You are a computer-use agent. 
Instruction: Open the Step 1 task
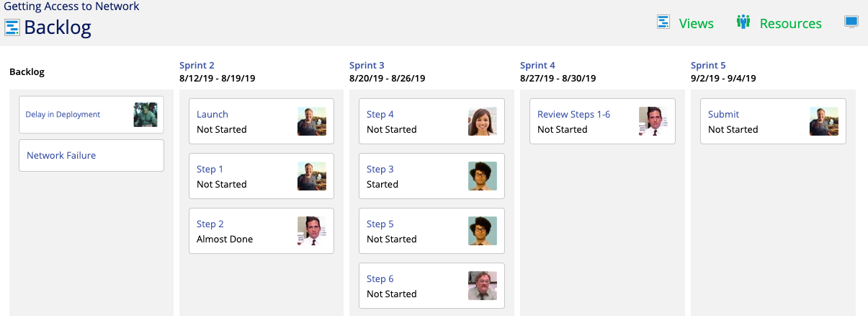point(210,169)
